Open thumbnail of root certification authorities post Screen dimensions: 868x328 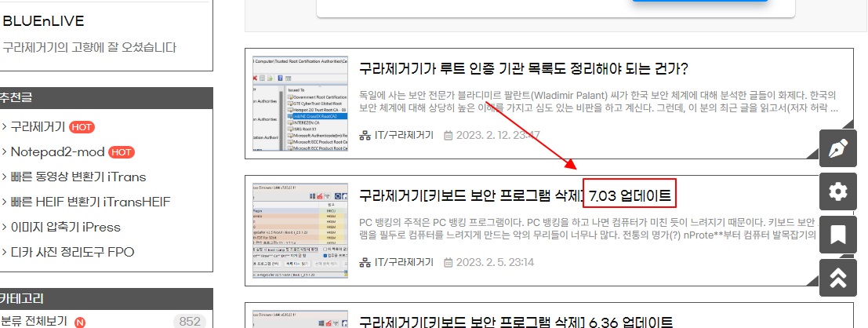(300, 104)
